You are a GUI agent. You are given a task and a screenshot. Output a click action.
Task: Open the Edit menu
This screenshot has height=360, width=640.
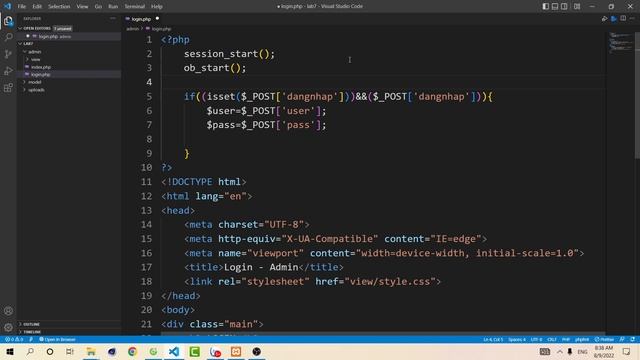tap(37, 7)
